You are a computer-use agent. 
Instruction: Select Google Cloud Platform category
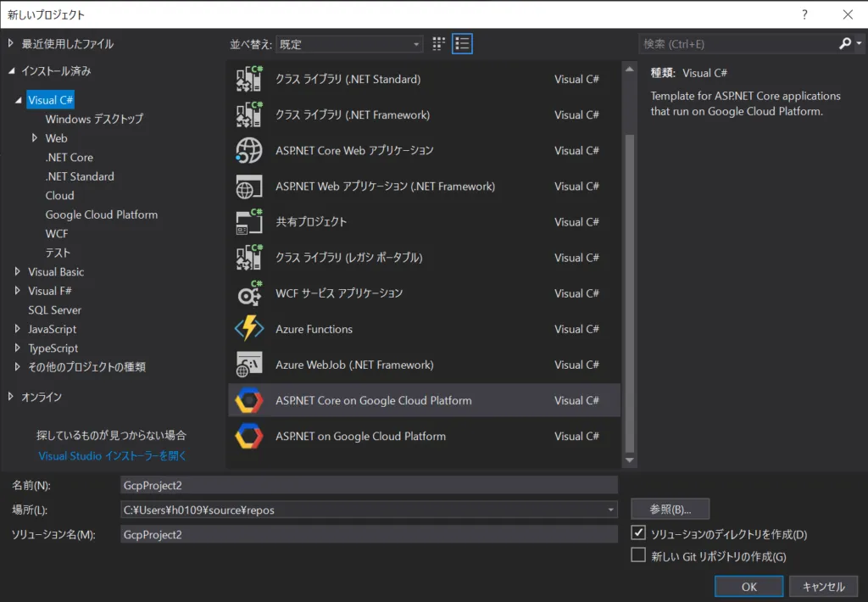point(102,215)
